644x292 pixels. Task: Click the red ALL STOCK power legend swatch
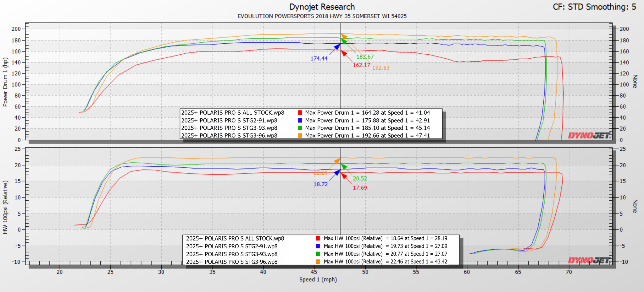tap(300, 113)
